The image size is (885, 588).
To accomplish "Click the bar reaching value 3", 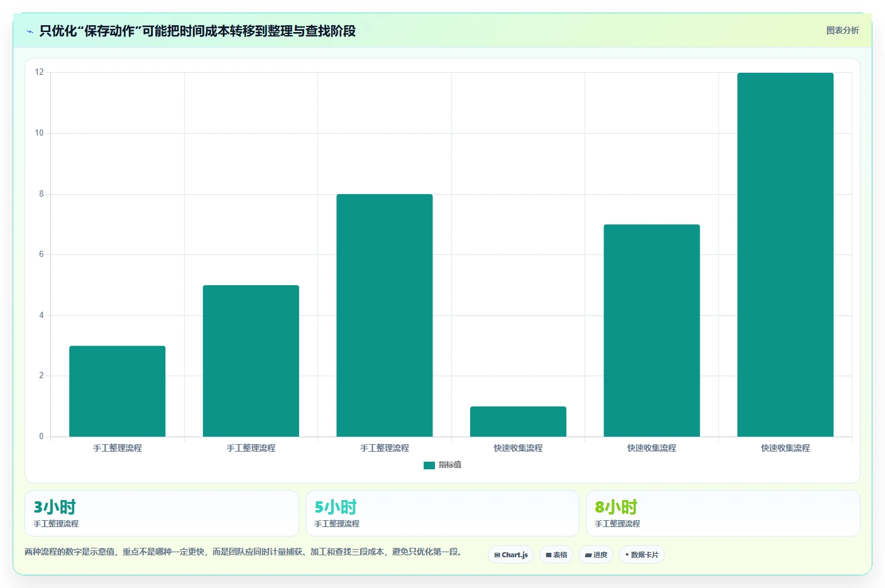I will click(118, 391).
